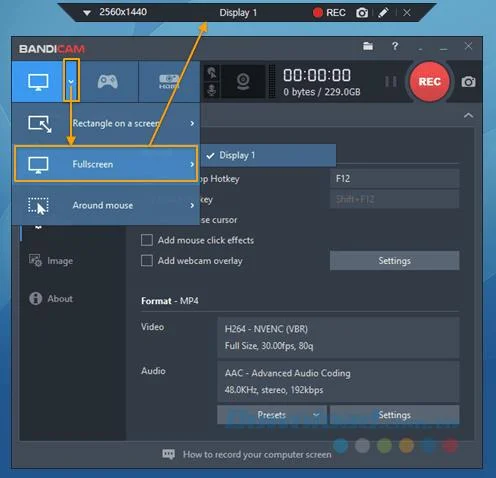The width and height of the screenshot is (496, 478).
Task: Capture screenshot with top bar camera icon
Action: pos(362,13)
